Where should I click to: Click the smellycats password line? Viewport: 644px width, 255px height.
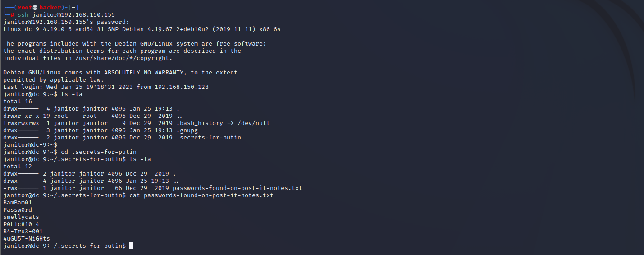coord(21,217)
